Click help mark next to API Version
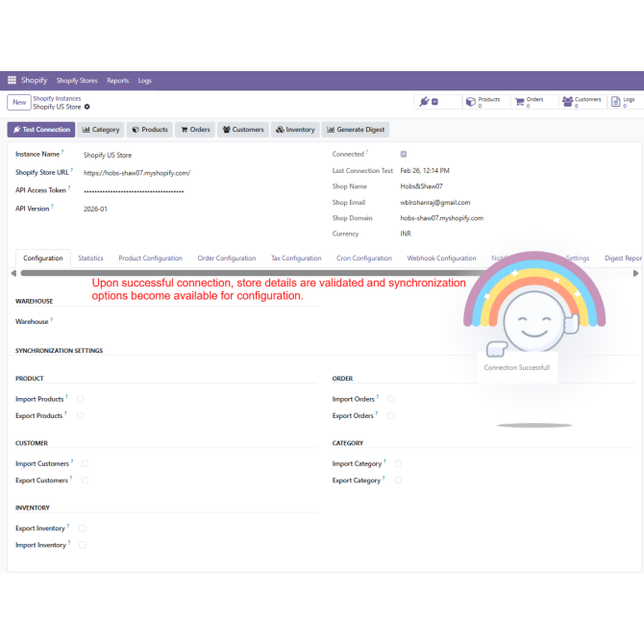 pos(52,207)
